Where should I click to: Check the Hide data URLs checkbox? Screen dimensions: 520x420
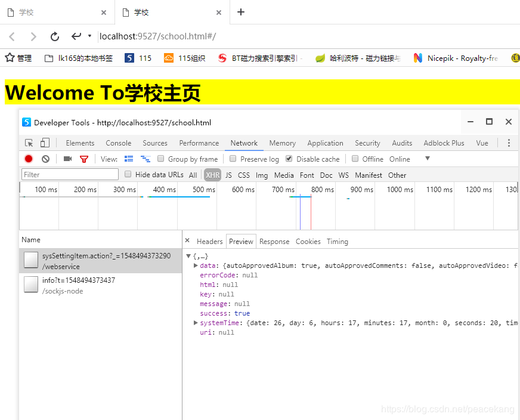click(x=128, y=174)
